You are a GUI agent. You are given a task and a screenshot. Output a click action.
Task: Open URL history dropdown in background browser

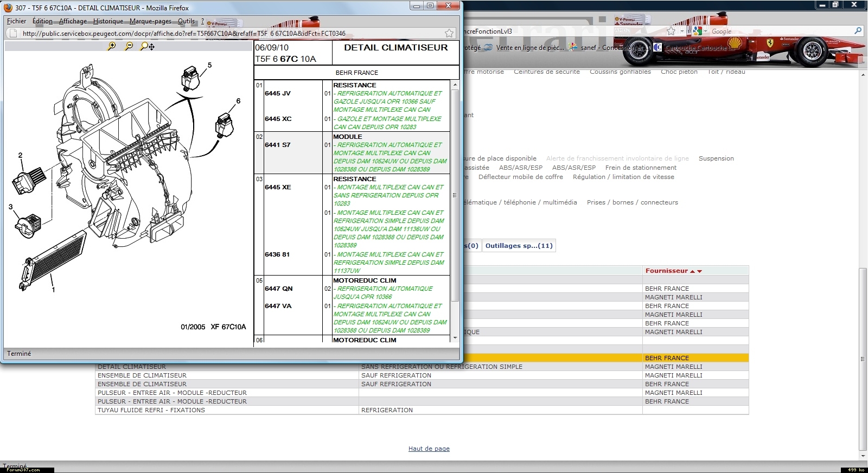(682, 31)
